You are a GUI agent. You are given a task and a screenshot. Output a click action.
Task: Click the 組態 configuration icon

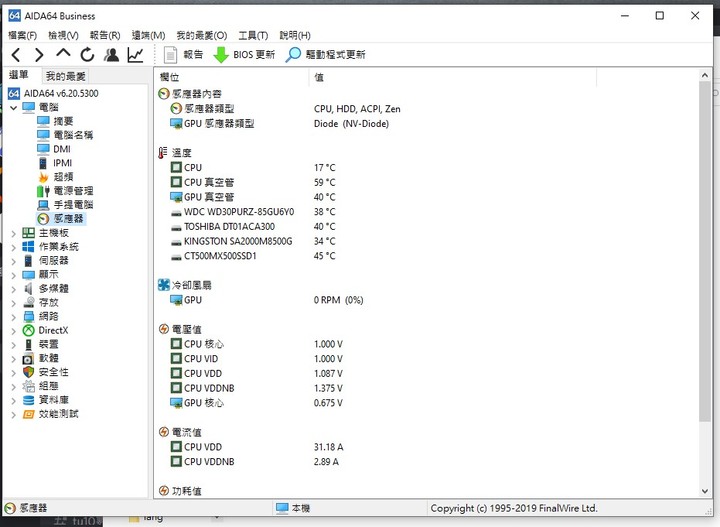coord(28,386)
